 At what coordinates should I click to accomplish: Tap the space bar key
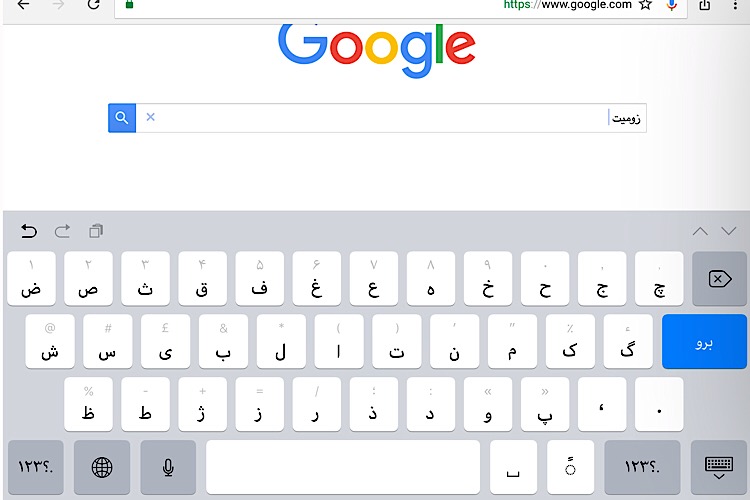pyautogui.click(x=343, y=467)
